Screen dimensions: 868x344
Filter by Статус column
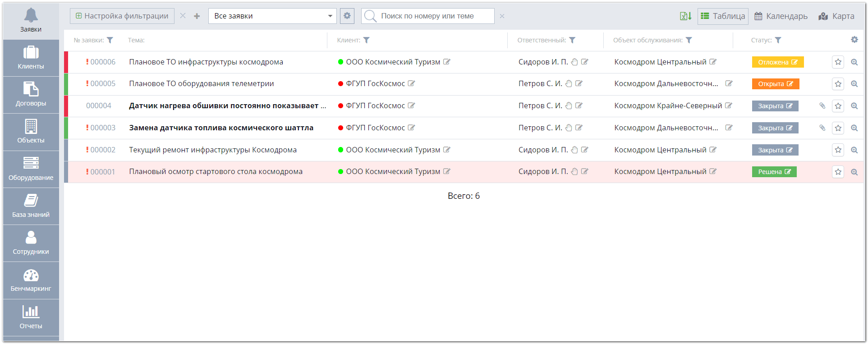[778, 40]
